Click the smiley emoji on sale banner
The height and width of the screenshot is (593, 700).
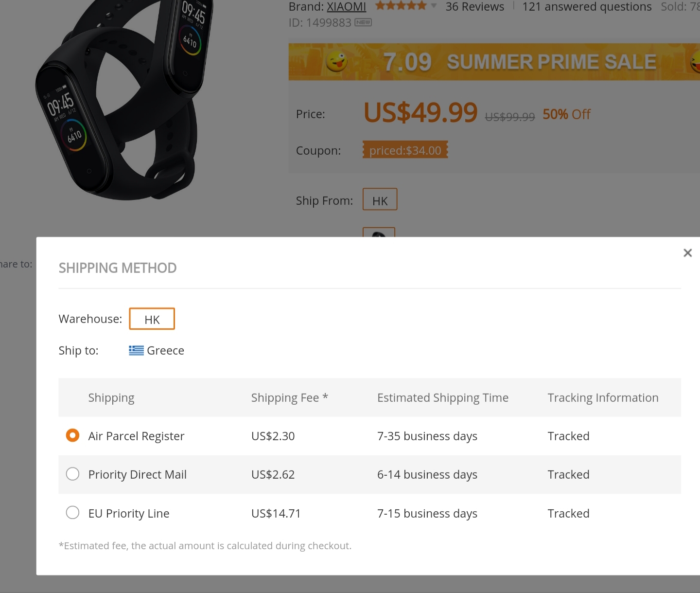coord(336,62)
